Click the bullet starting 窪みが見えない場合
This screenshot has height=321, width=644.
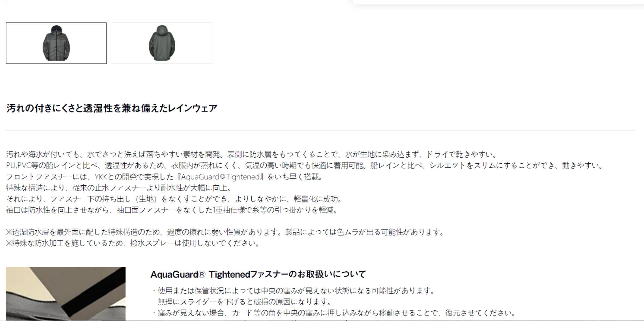click(334, 313)
